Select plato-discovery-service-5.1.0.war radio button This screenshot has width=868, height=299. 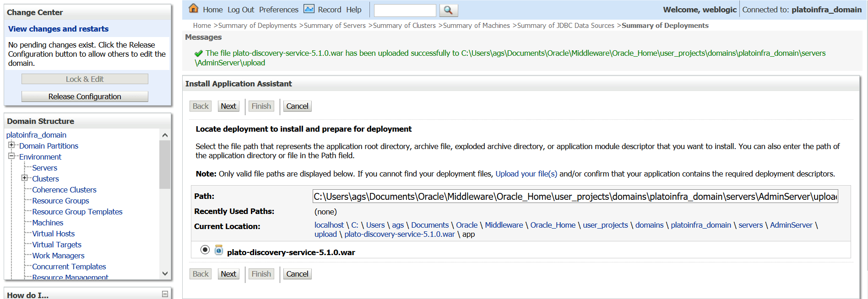pos(205,250)
